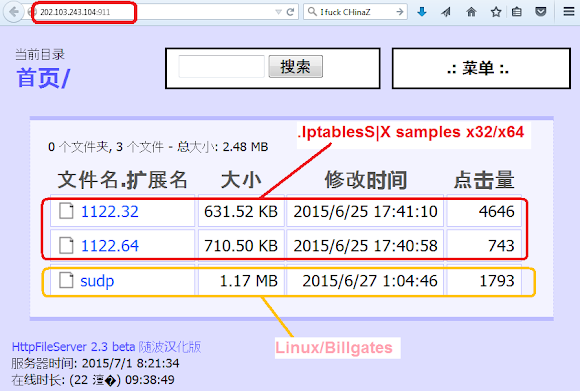Click the search go arrow
Image resolution: width=580 pixels, height=391 pixels.
[x=399, y=12]
